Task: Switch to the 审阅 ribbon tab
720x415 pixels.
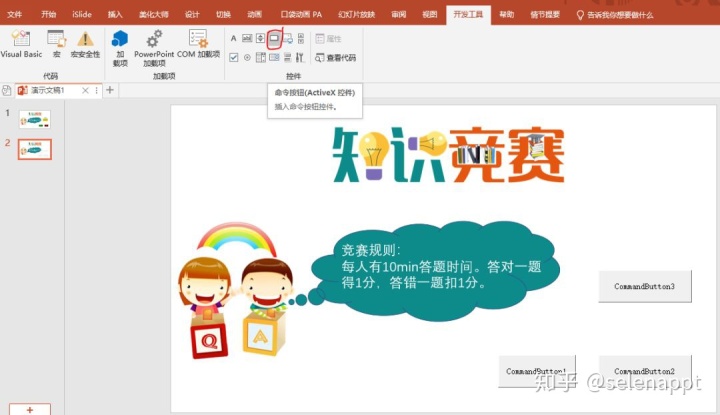Action: (399, 14)
